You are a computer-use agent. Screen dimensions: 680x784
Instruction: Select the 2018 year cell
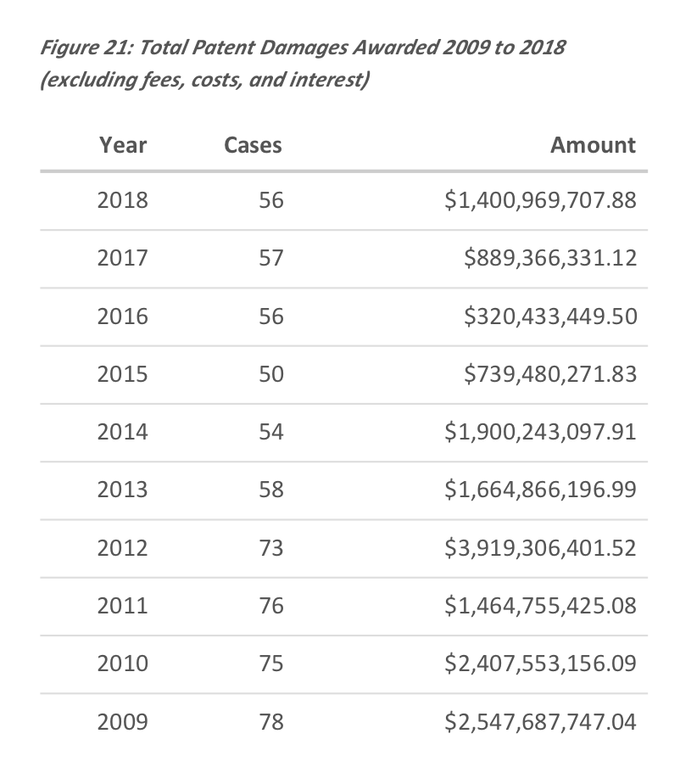pyautogui.click(x=123, y=200)
